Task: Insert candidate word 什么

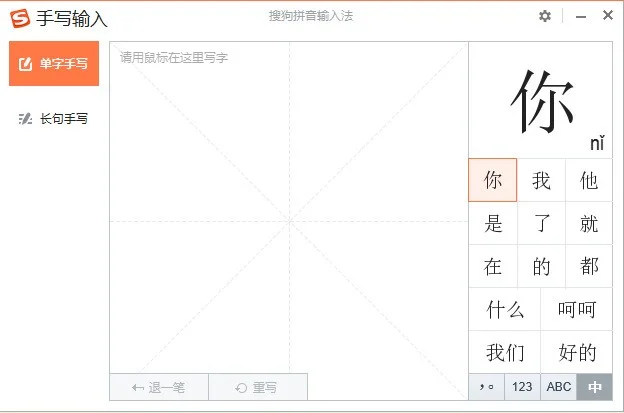Action: [505, 310]
